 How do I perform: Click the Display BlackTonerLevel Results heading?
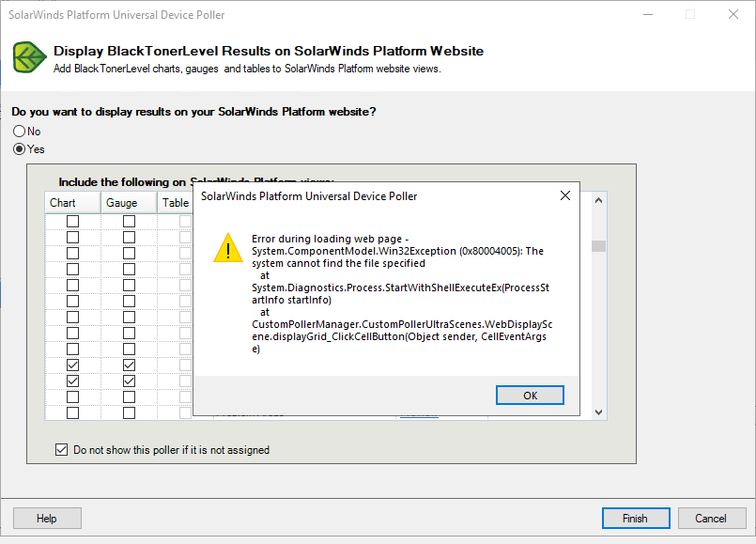269,51
